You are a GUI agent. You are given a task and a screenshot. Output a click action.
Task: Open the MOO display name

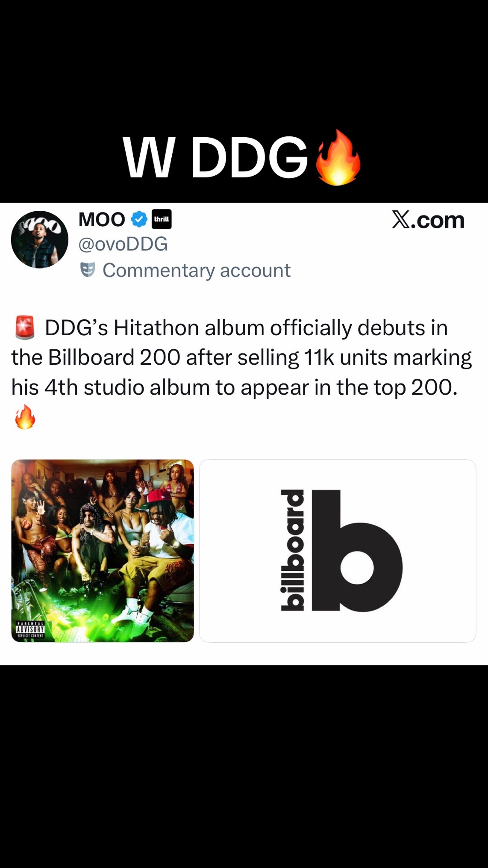102,219
